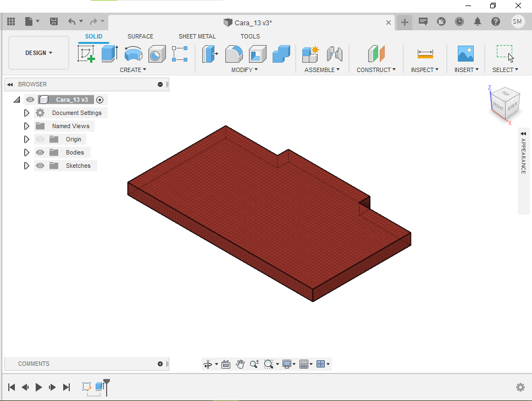Expand the Bodies folder
Screen dimensions: 532x401
point(26,152)
